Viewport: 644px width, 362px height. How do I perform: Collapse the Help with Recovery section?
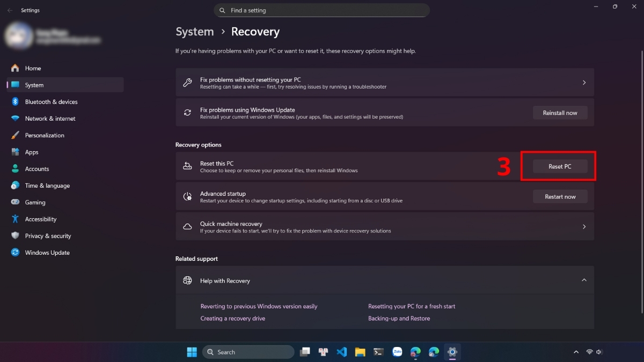(x=584, y=280)
